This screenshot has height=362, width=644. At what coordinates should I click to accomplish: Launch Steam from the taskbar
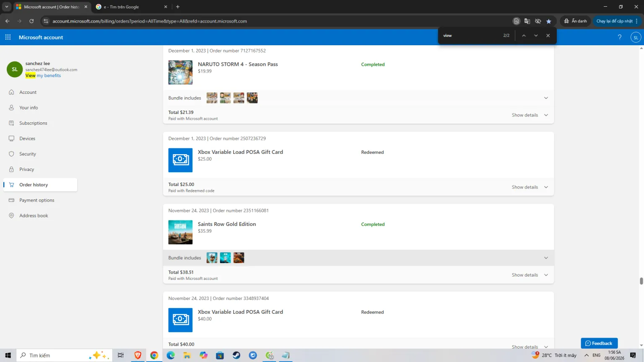[x=236, y=355]
